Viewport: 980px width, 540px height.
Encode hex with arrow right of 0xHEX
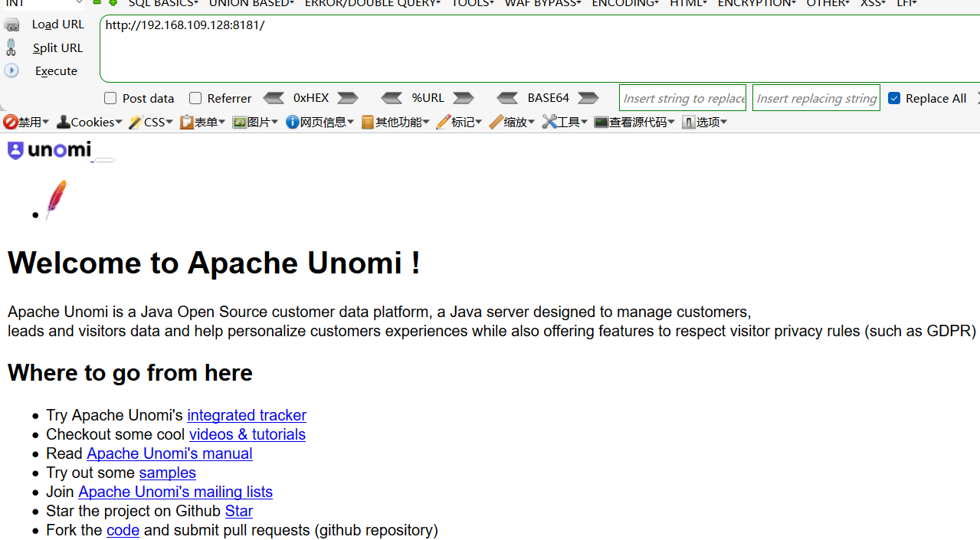(x=348, y=98)
